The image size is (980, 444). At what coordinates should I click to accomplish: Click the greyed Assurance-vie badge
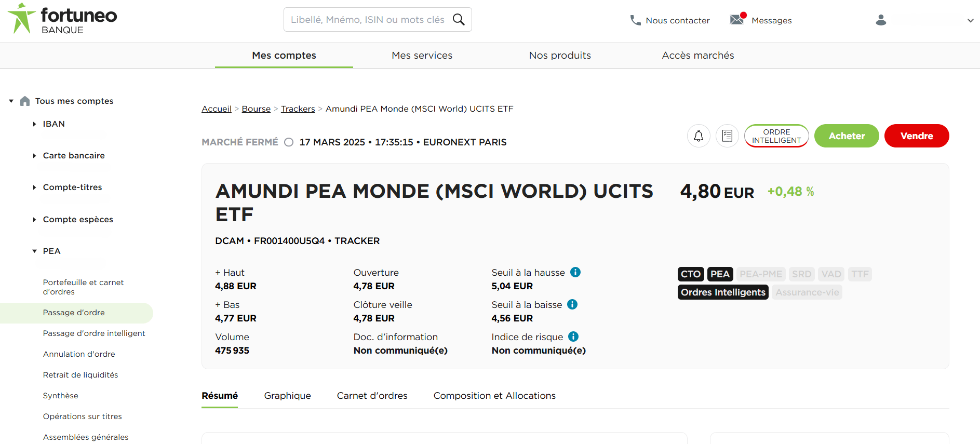coord(807,292)
